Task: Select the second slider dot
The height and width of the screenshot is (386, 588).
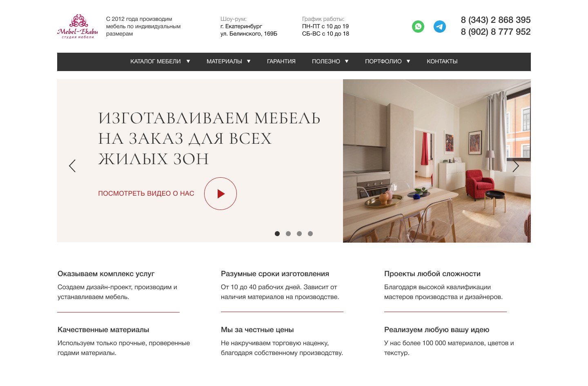Action: (288, 234)
